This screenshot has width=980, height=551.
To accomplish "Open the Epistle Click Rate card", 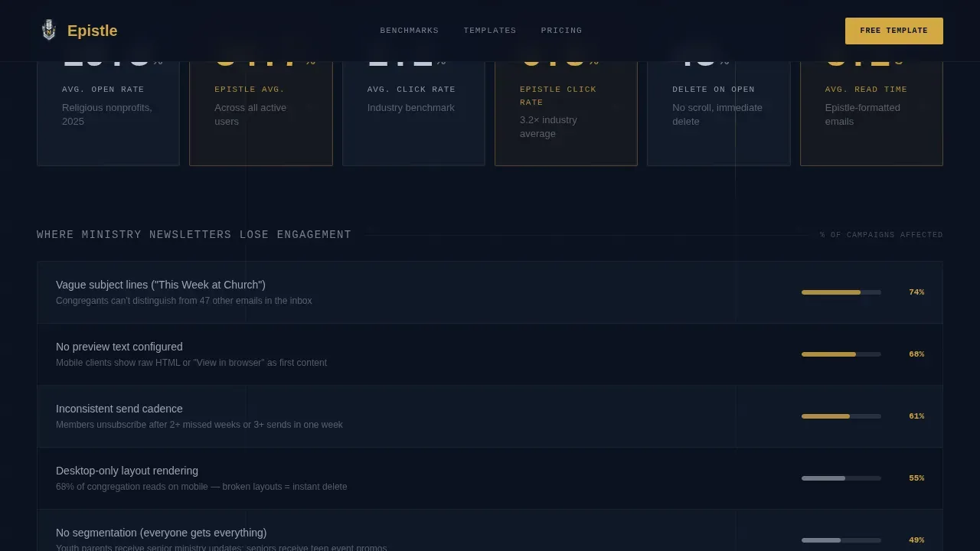I will coord(566,113).
